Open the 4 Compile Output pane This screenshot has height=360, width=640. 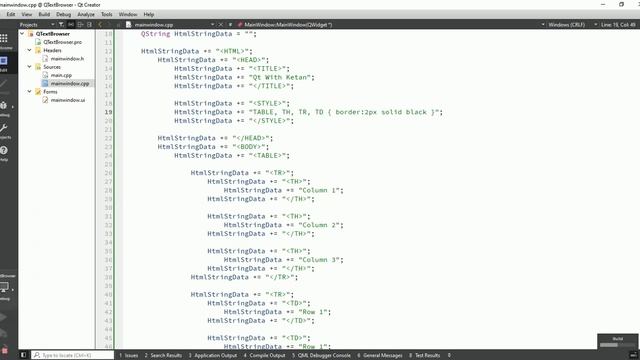(x=264, y=355)
